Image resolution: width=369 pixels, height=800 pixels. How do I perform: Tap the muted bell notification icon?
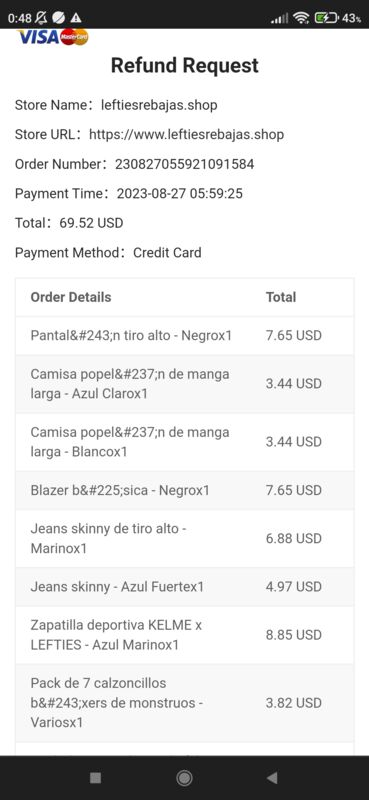(x=41, y=18)
